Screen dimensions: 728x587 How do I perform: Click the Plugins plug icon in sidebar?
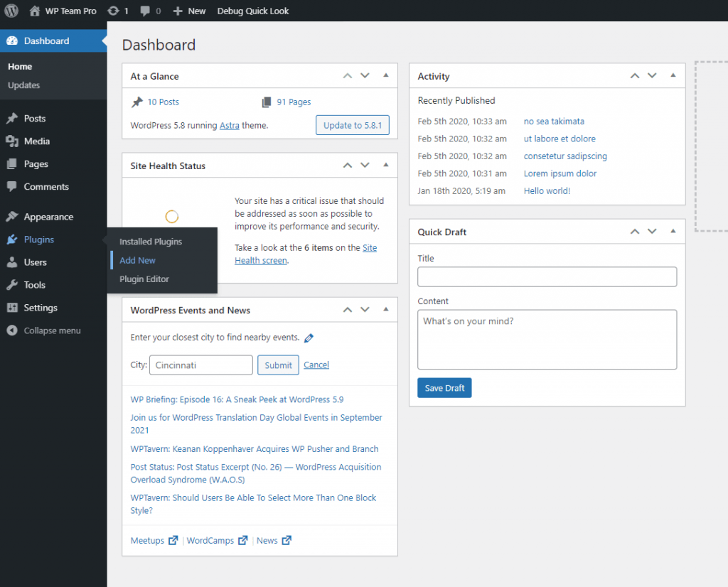coord(12,239)
